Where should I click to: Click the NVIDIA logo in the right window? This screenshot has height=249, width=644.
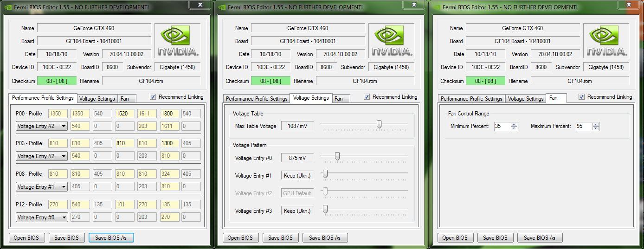606,42
